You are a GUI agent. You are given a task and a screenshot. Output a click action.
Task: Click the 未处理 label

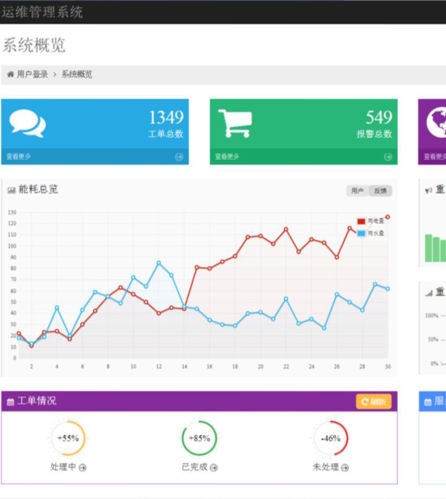326,467
